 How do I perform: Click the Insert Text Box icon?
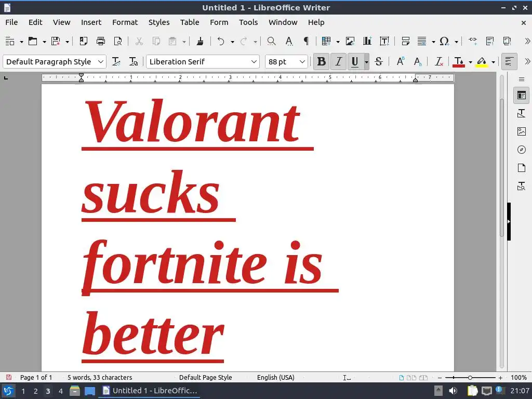pos(384,42)
